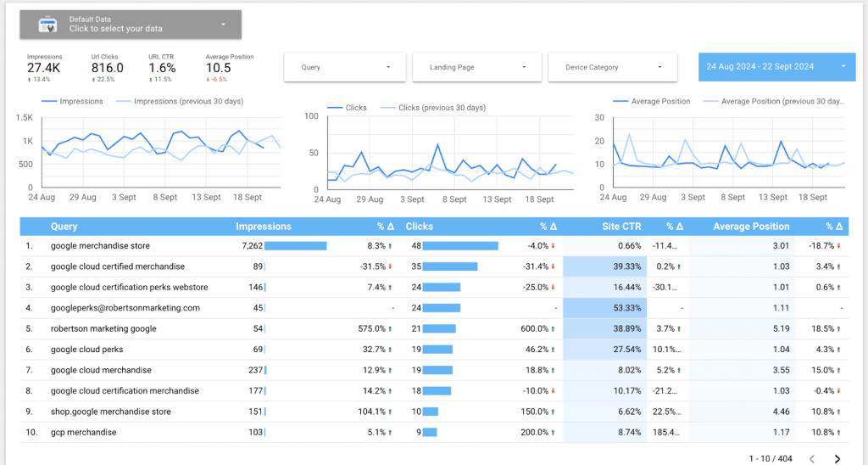The width and height of the screenshot is (868, 465).
Task: Sort table by Query column header
Action: 64,226
